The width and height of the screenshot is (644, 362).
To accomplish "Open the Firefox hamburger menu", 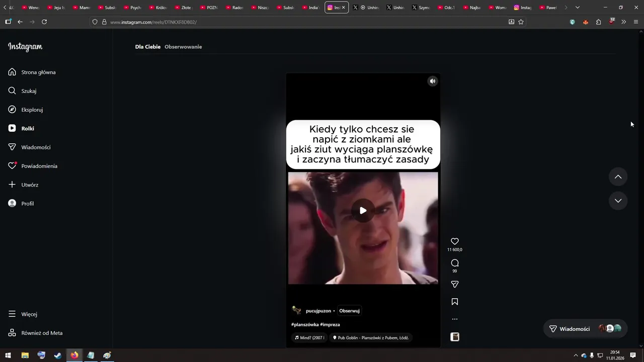I will pyautogui.click(x=636, y=22).
